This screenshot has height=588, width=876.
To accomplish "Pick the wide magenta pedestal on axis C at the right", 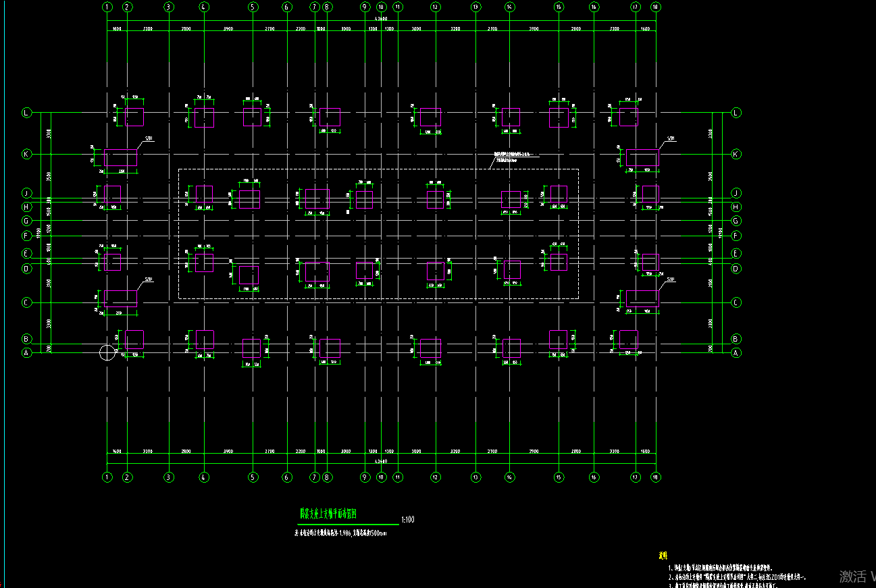I will [642, 298].
